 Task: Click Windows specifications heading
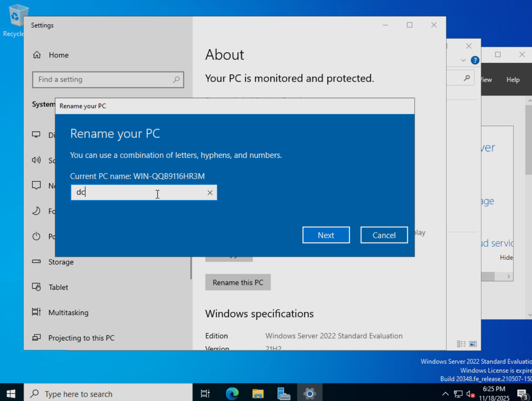tap(259, 314)
